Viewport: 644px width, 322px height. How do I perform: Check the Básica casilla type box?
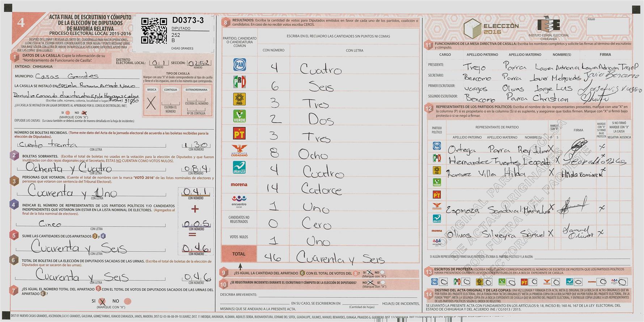[x=152, y=103]
